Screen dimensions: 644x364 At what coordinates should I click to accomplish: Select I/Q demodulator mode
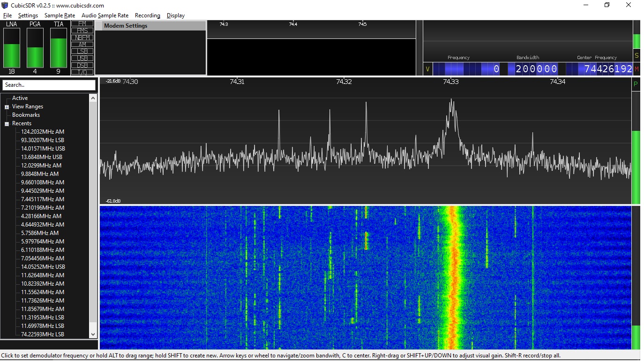82,72
